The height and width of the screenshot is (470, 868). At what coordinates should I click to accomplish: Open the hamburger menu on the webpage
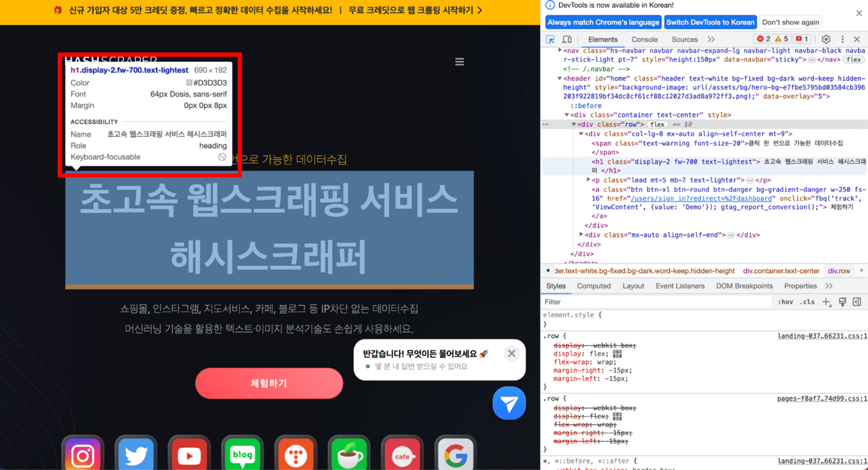459,62
